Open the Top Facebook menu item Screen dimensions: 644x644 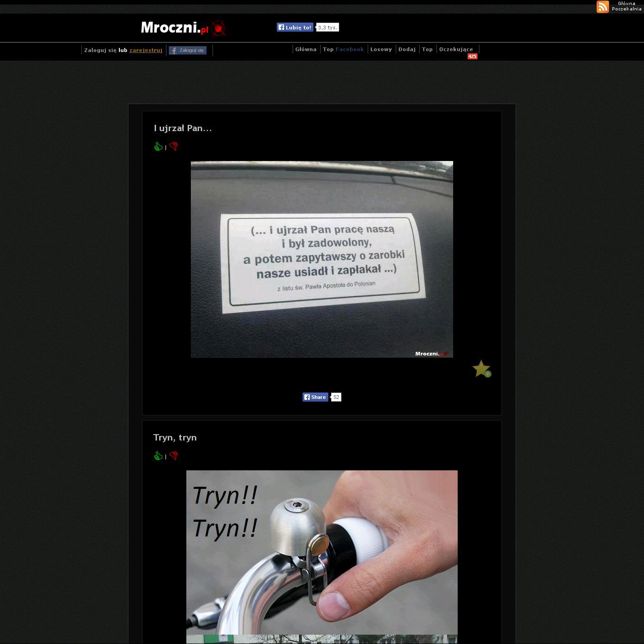coord(343,49)
